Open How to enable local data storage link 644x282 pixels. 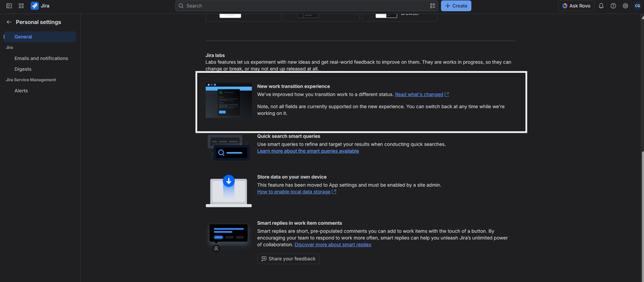click(294, 192)
